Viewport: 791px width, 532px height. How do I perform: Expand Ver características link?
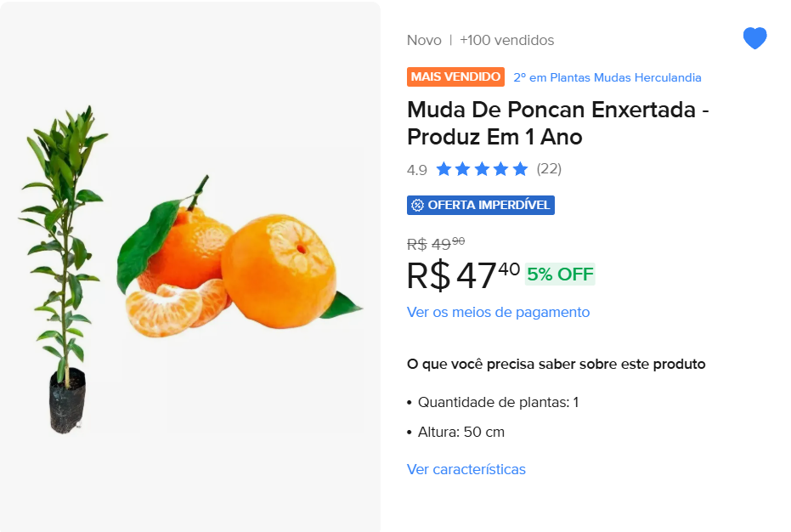pos(466,469)
